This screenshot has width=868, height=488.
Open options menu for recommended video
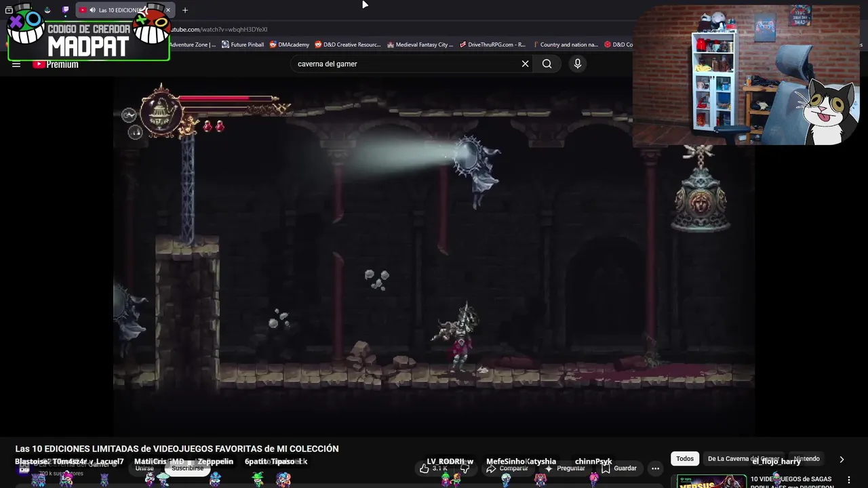tap(848, 480)
